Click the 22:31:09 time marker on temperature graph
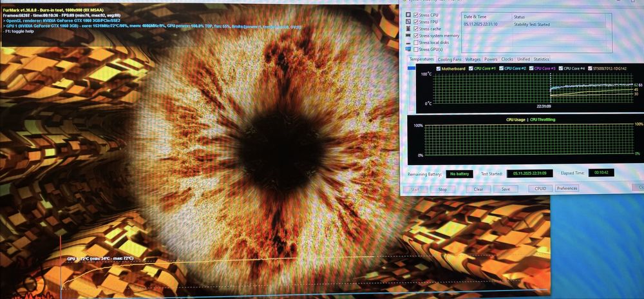This screenshot has width=644, height=299. (x=544, y=106)
